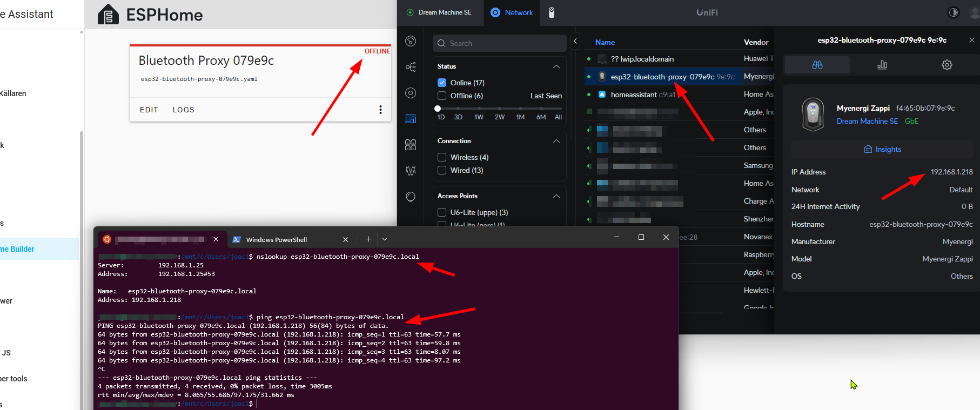Click IP address value 192.168.1.218

coord(951,172)
